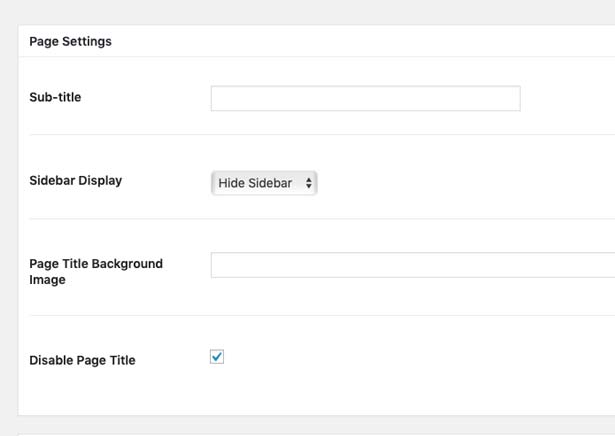
Task: Click the up arrow on Sidebar Display select
Action: coord(309,180)
